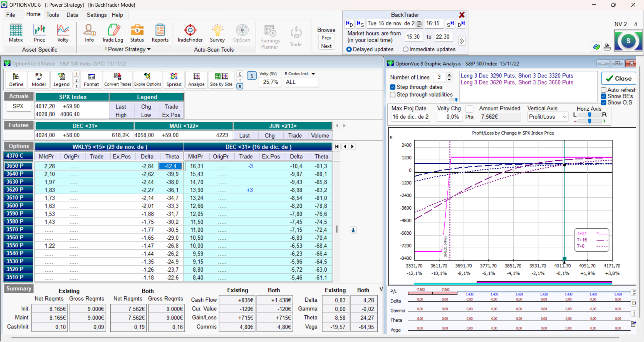Click Close button in Graphic Analysis

(x=619, y=79)
